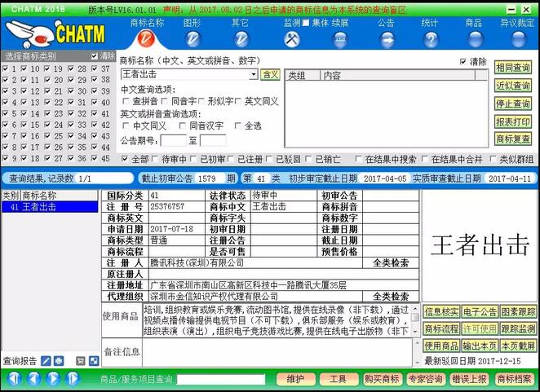Viewport: 540px width, 392px height.
Task: Click 信息核实 button
Action: (441, 312)
